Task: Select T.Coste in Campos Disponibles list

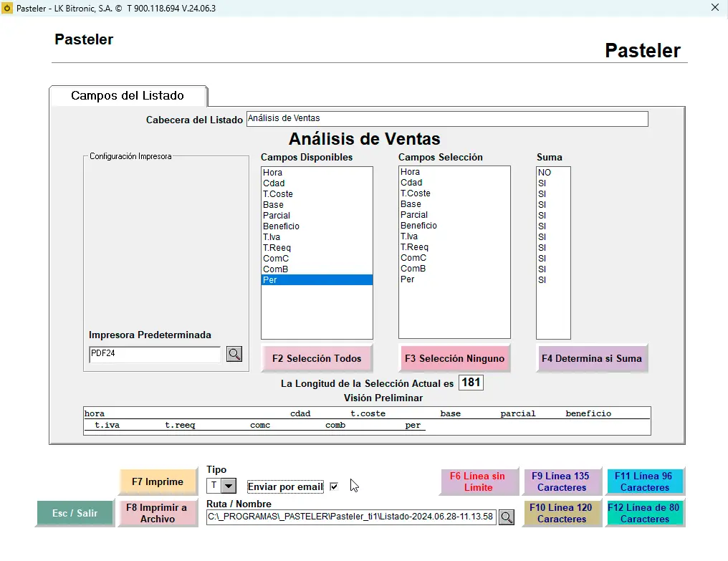Action: click(x=317, y=193)
